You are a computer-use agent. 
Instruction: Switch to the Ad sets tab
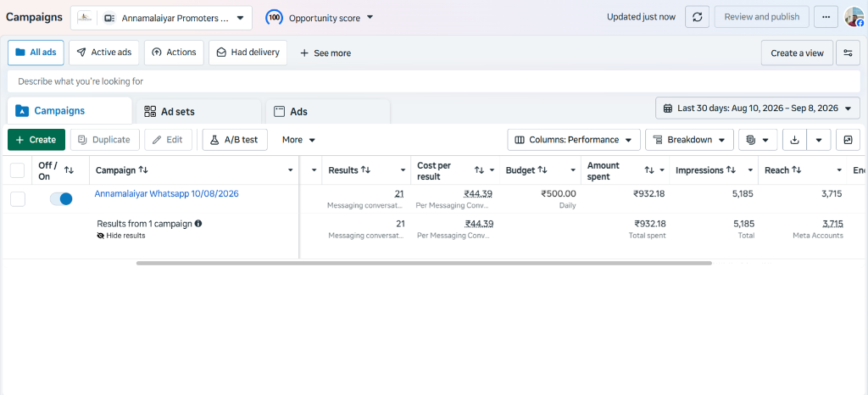coord(198,112)
